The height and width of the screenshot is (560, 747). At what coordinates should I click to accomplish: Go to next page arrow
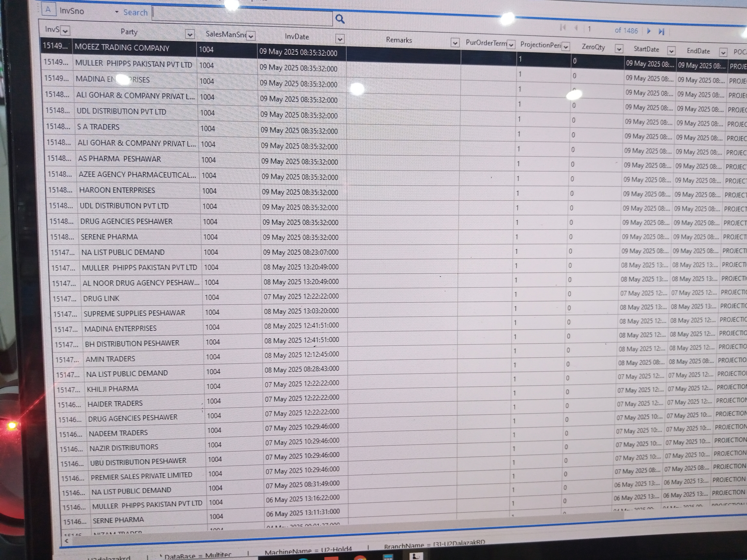point(649,31)
